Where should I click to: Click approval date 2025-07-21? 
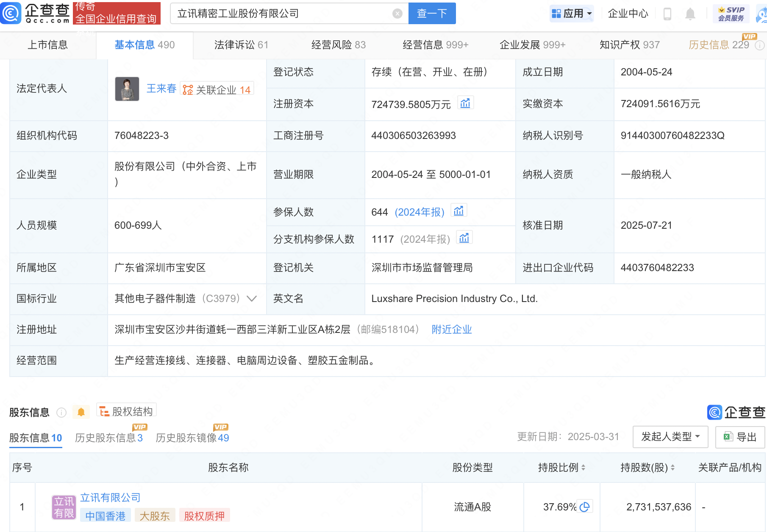point(647,225)
